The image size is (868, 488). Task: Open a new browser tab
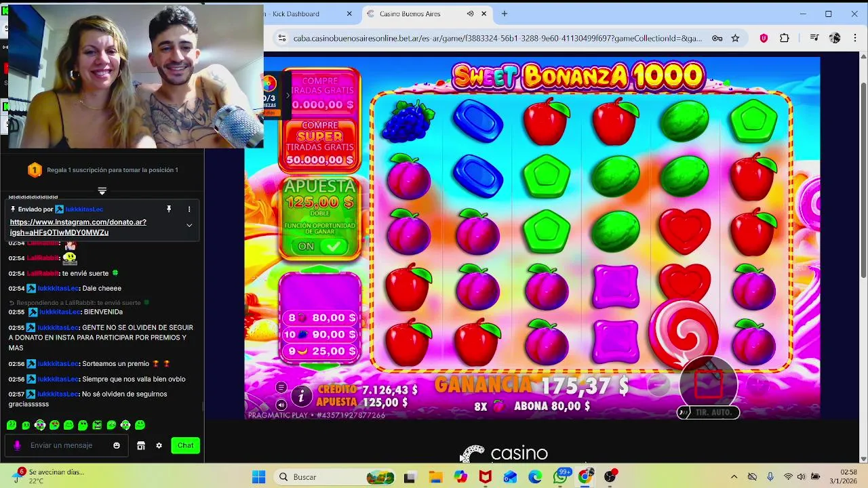(x=505, y=14)
